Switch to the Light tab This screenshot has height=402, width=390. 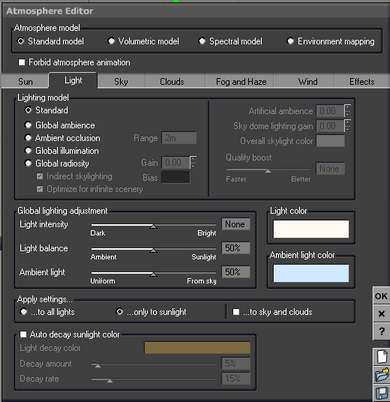73,80
